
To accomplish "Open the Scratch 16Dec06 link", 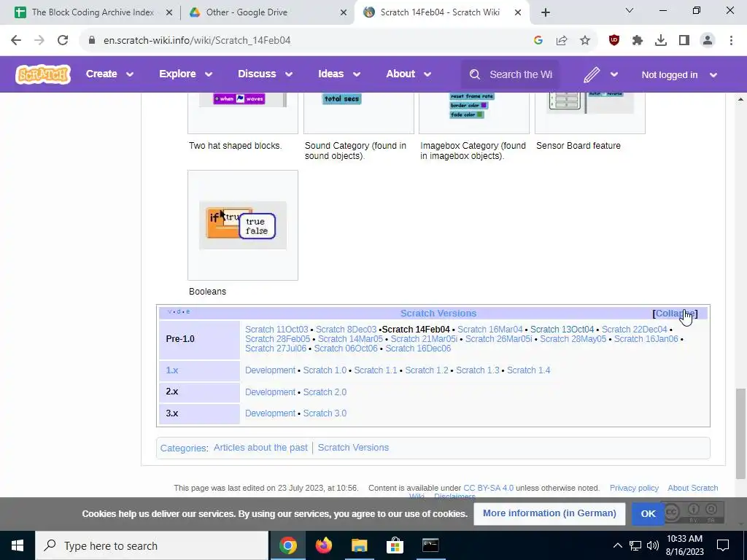I will point(418,349).
